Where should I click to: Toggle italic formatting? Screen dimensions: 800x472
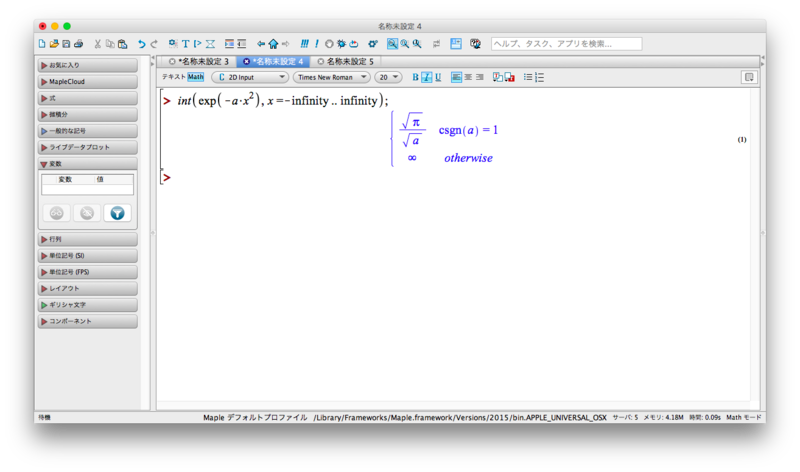pyautogui.click(x=427, y=77)
